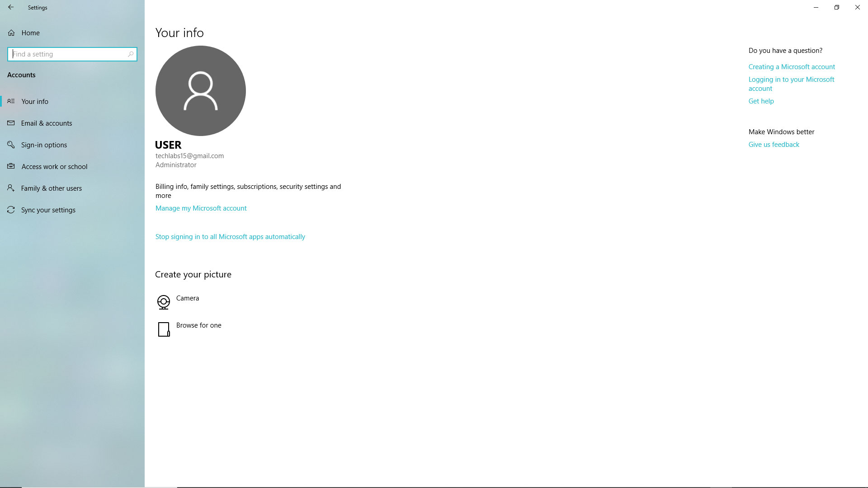Click the Get help link
Viewport: 868px width, 488px height.
(761, 101)
